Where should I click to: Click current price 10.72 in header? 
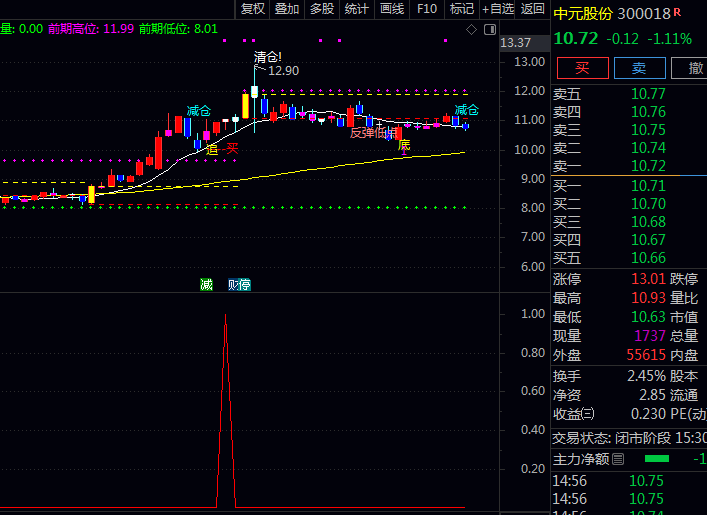(576, 38)
